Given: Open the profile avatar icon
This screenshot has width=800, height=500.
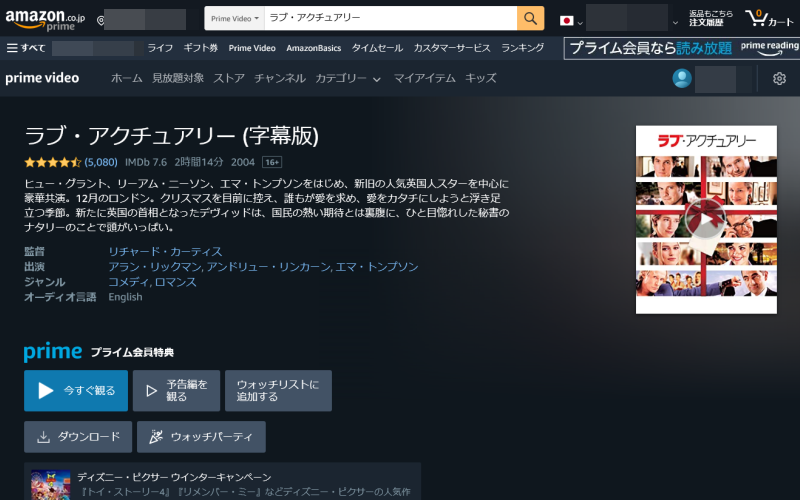Looking at the screenshot, I should 682,78.
